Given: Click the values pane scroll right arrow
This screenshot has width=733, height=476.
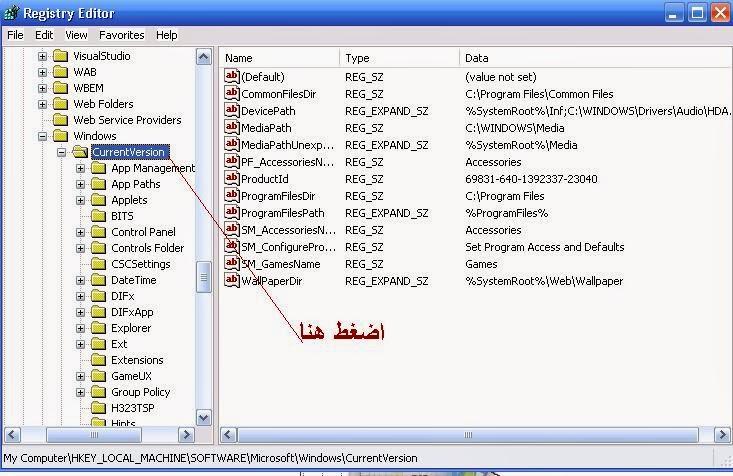Looking at the screenshot, I should (x=722, y=435).
